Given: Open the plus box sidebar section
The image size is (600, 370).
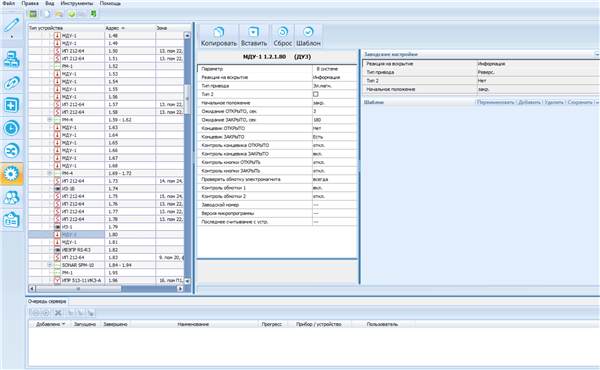Looking at the screenshot, I should coord(11,105).
